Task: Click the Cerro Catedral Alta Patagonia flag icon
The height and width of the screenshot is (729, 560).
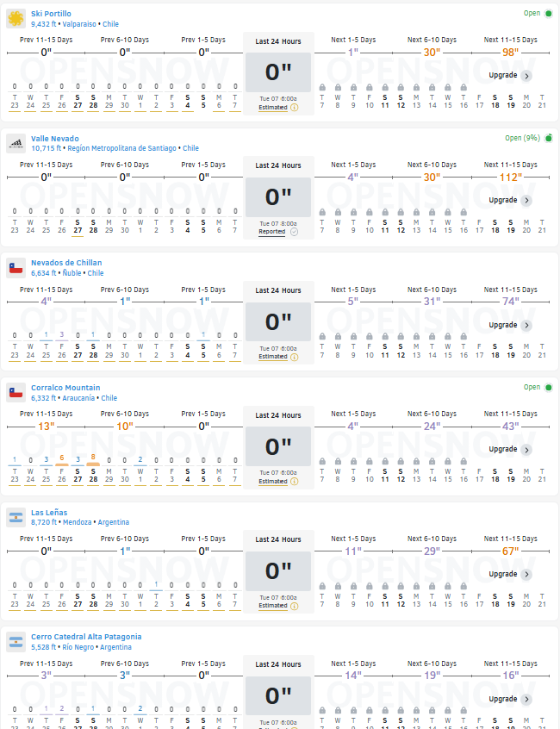Action: point(16,642)
